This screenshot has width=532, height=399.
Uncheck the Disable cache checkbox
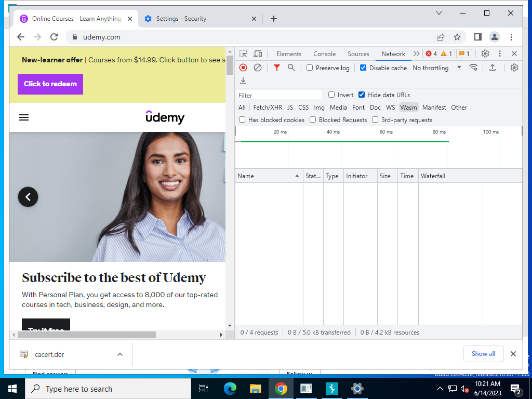click(363, 68)
